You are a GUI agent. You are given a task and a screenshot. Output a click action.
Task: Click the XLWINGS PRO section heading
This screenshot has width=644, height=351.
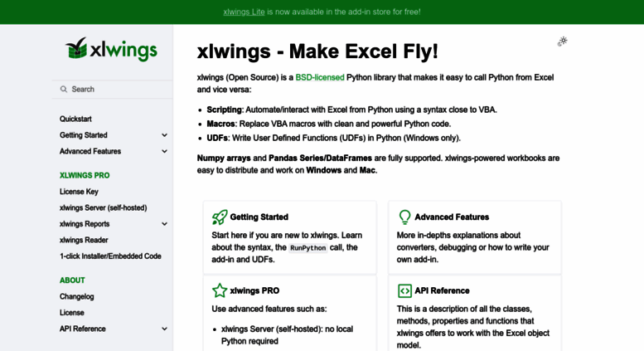click(85, 176)
